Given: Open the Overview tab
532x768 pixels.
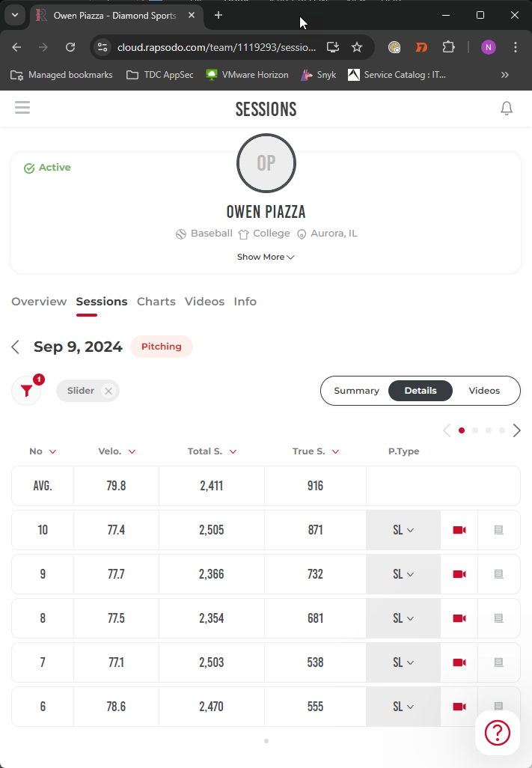Looking at the screenshot, I should click(39, 302).
